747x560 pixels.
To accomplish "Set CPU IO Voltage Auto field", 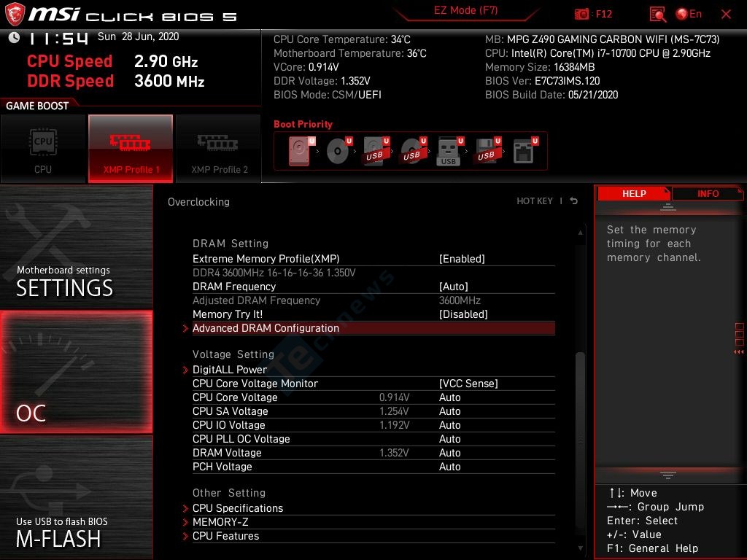I will pos(449,425).
